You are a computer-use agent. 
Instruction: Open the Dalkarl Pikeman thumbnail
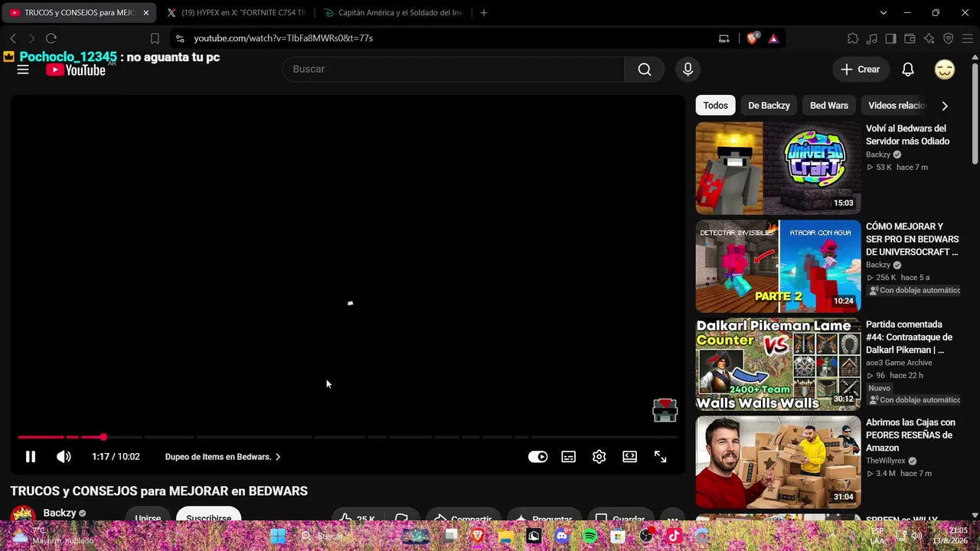[x=778, y=364]
